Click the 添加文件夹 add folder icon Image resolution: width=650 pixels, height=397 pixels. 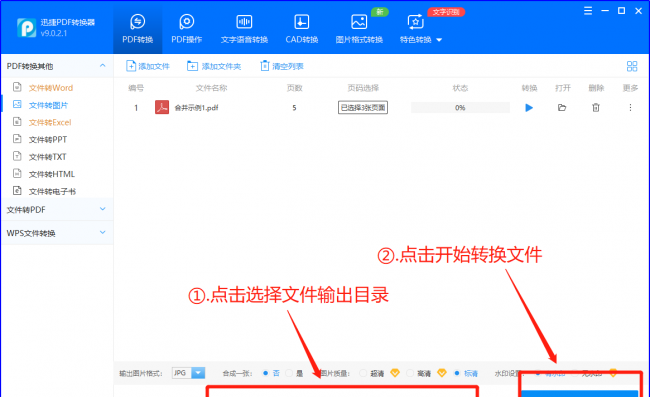(x=192, y=66)
